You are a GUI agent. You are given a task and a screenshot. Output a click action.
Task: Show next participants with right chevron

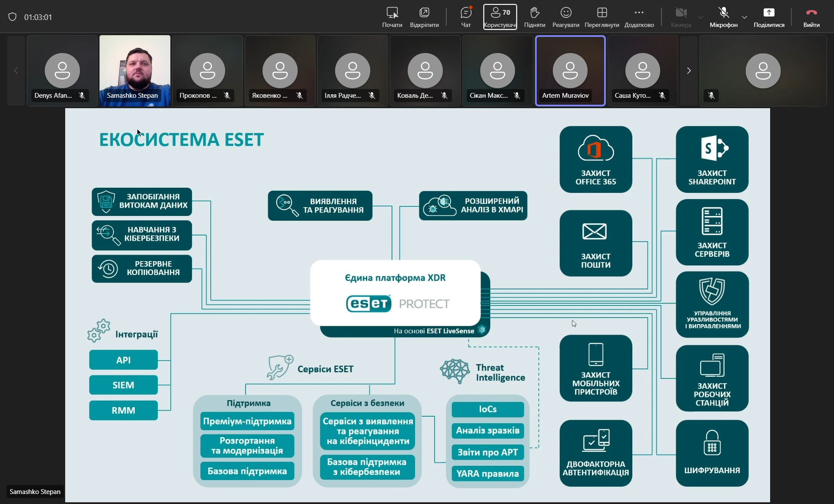(688, 70)
